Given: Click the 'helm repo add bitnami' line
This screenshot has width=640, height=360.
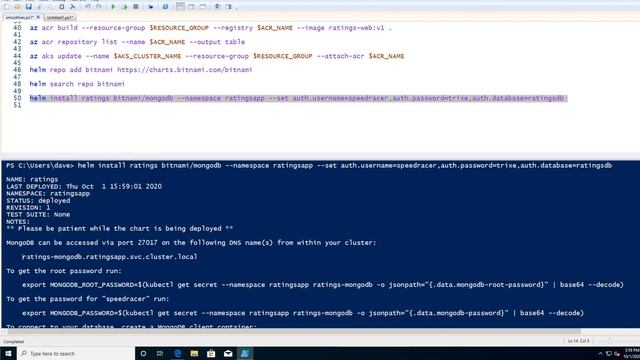Looking at the screenshot, I should coord(141,70).
